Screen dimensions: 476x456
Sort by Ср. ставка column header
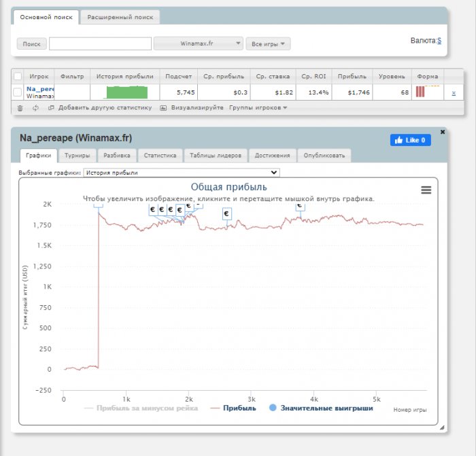(273, 77)
